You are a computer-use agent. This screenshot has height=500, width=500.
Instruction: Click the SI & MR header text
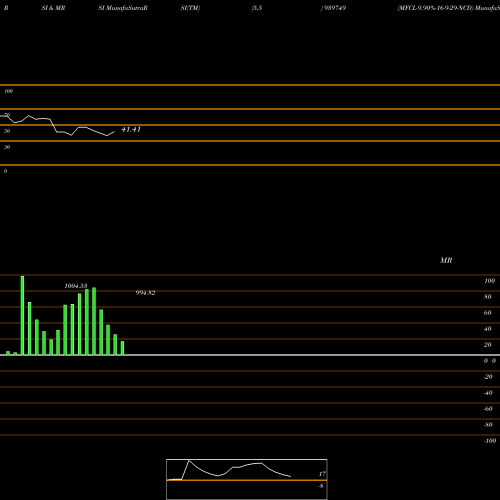pos(53,8)
